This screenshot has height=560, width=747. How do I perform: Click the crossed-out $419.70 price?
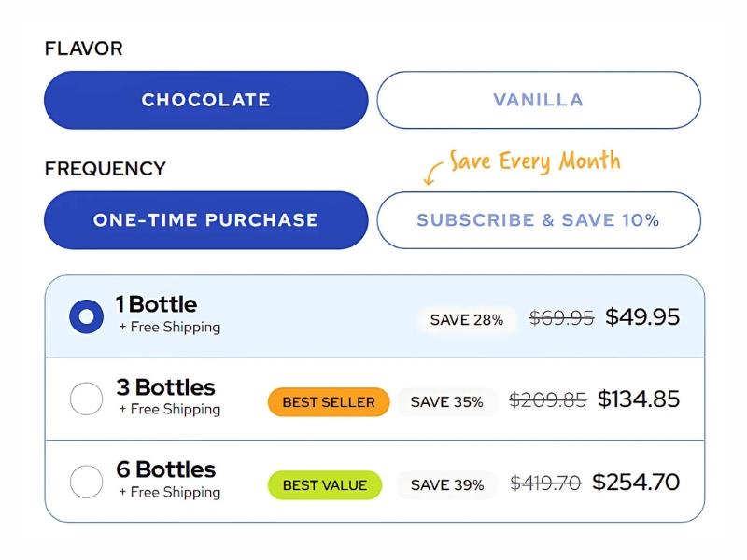click(545, 483)
